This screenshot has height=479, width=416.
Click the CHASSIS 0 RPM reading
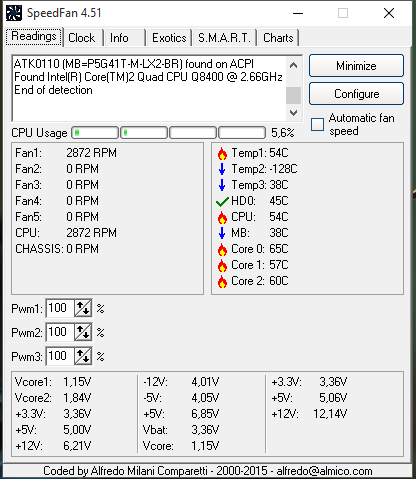coord(57,249)
